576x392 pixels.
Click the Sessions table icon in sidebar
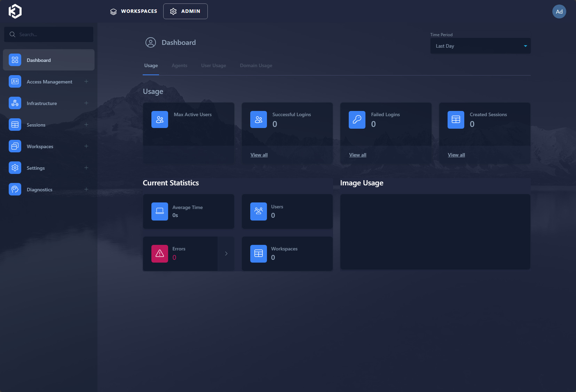[x=15, y=125]
